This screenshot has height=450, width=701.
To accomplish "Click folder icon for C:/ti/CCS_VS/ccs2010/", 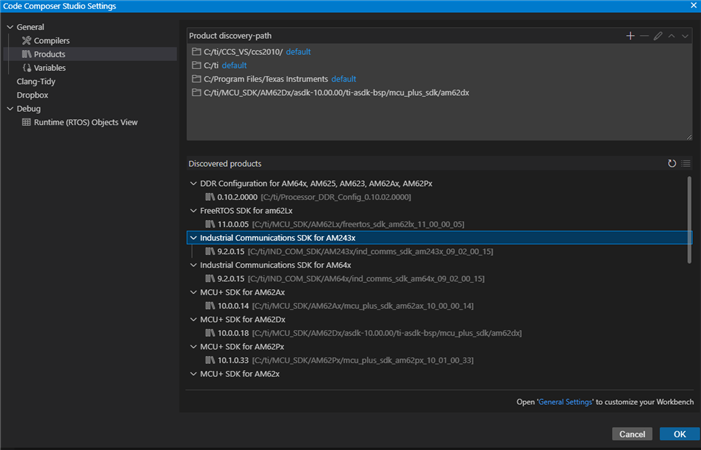I will click(x=196, y=52).
